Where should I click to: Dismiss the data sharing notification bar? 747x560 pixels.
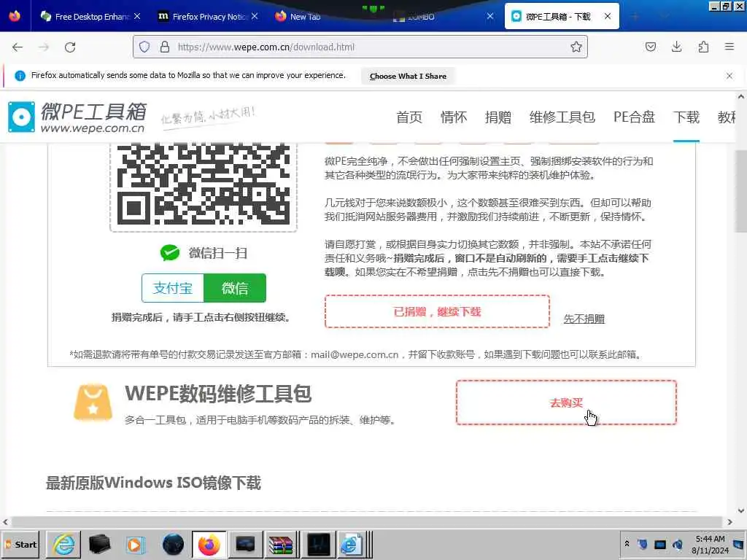point(729,76)
